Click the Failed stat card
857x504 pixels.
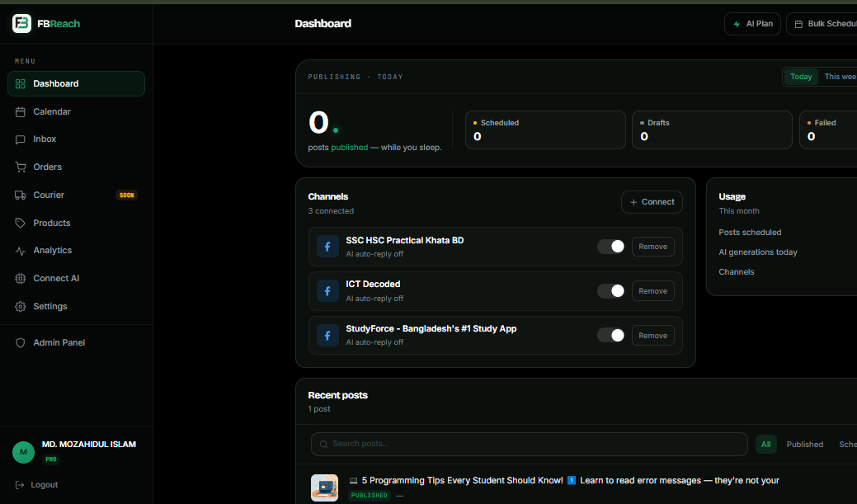tap(829, 130)
